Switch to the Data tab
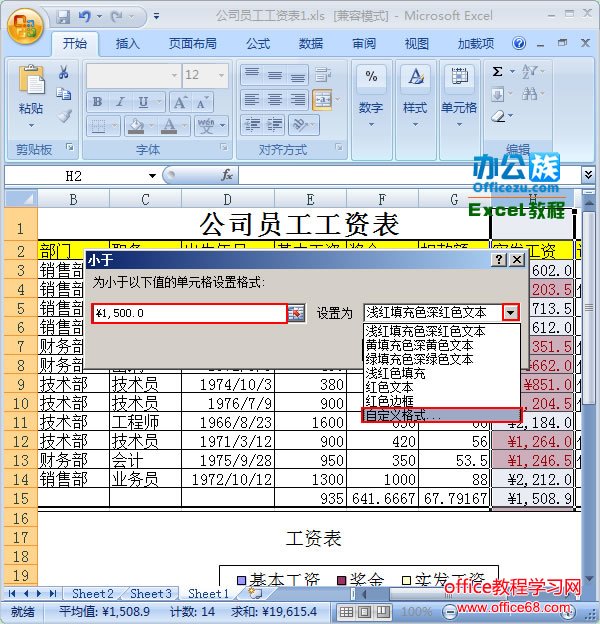Image resolution: width=600 pixels, height=624 pixels. coord(311,43)
